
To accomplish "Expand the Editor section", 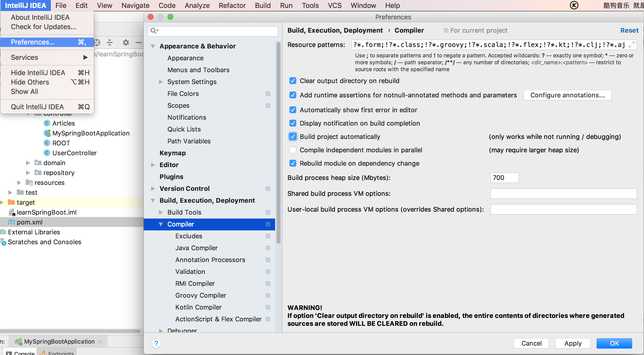I will (x=153, y=165).
